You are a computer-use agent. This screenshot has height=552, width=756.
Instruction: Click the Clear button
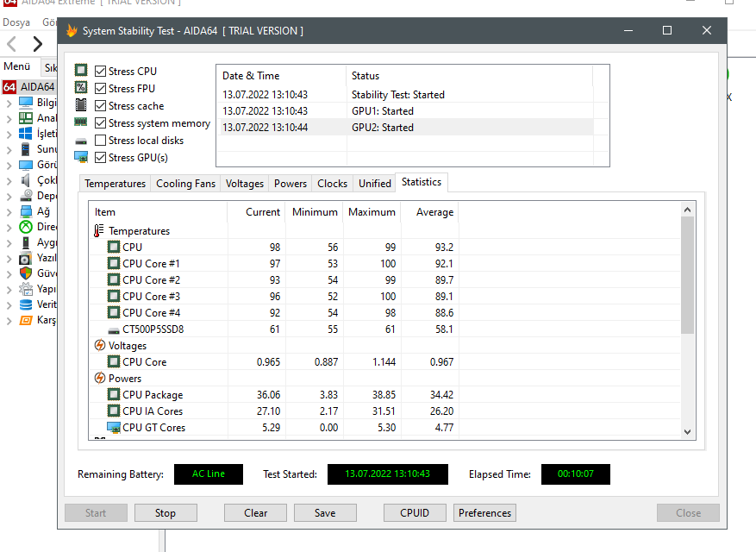pos(255,513)
